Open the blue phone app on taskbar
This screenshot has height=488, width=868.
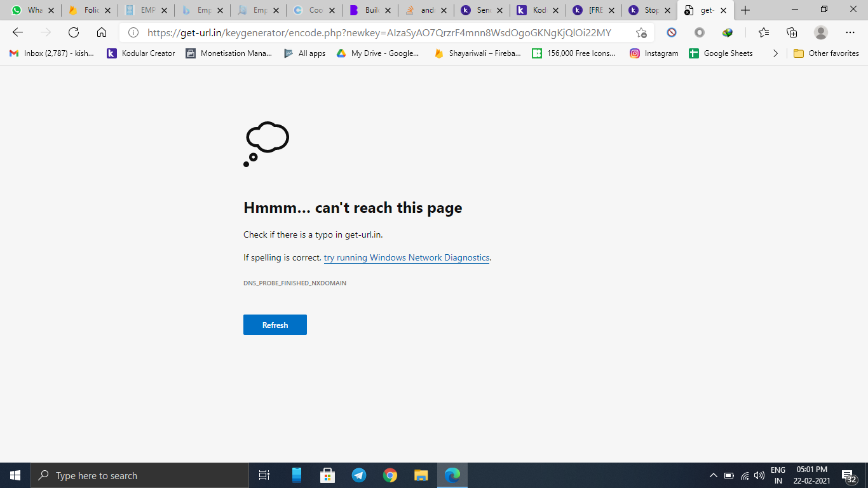click(x=297, y=475)
